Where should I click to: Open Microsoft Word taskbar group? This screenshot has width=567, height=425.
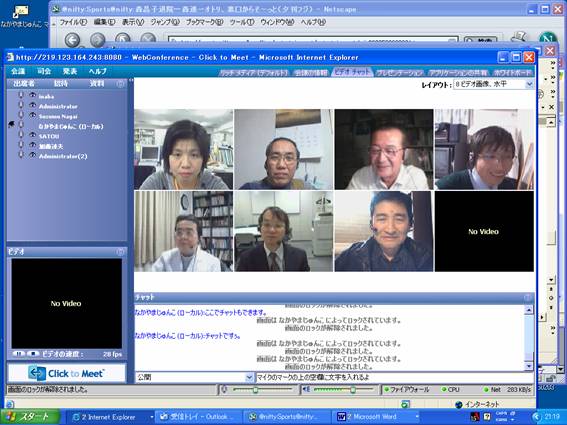pyautogui.click(x=376, y=417)
